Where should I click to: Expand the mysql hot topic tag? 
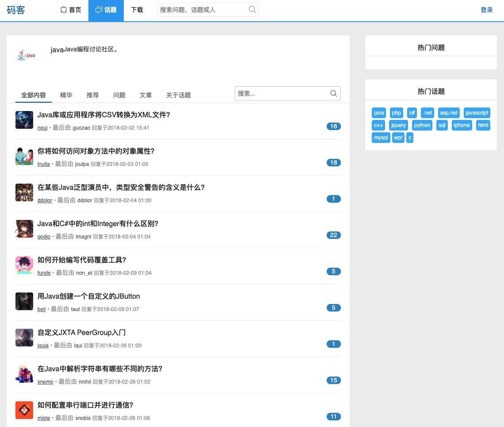click(381, 138)
